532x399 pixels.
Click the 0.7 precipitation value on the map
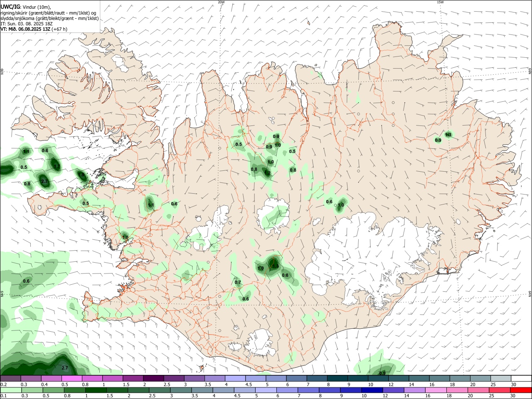pyautogui.click(x=238, y=282)
